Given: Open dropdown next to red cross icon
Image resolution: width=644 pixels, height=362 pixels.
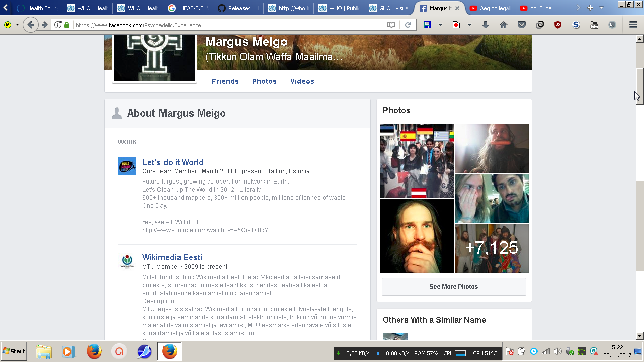Looking at the screenshot, I should tap(469, 25).
